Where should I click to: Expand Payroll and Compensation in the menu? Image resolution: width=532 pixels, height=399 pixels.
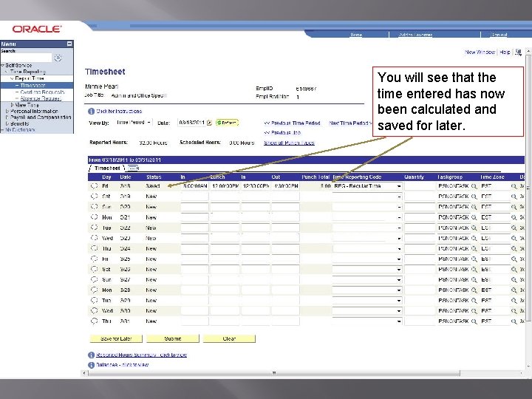tap(7, 117)
